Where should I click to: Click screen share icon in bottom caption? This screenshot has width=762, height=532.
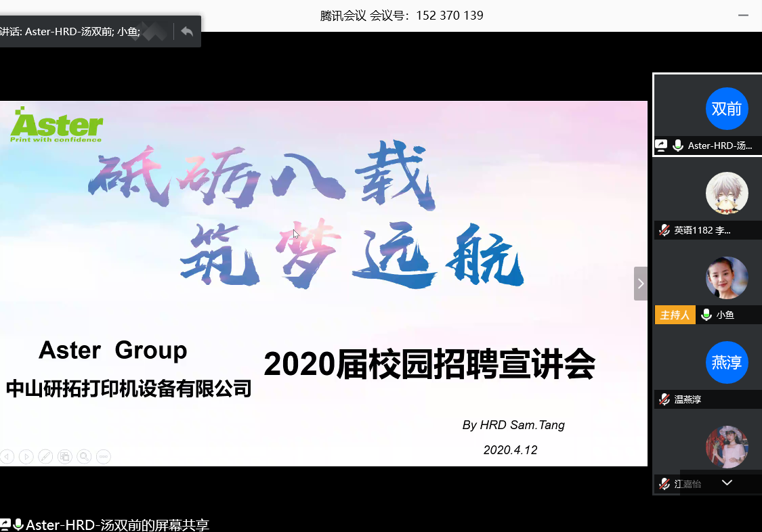click(5, 525)
